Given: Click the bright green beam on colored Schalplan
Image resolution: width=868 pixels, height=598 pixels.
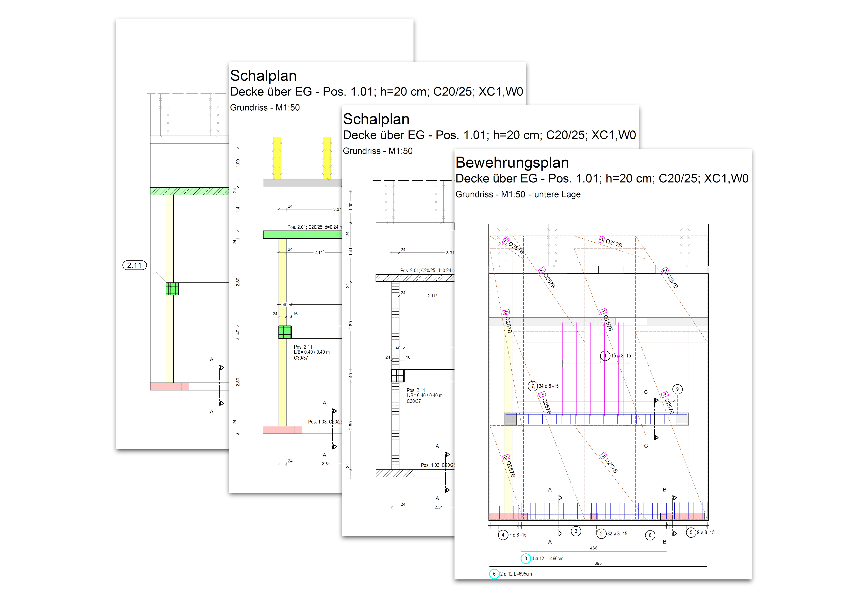Looking at the screenshot, I should pos(302,235).
